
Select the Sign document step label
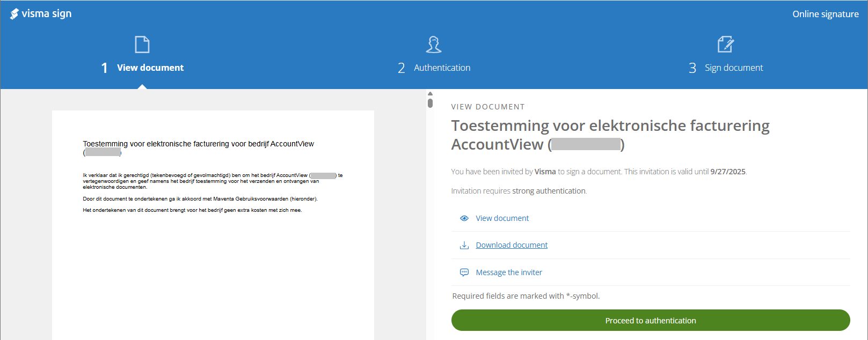(x=733, y=68)
